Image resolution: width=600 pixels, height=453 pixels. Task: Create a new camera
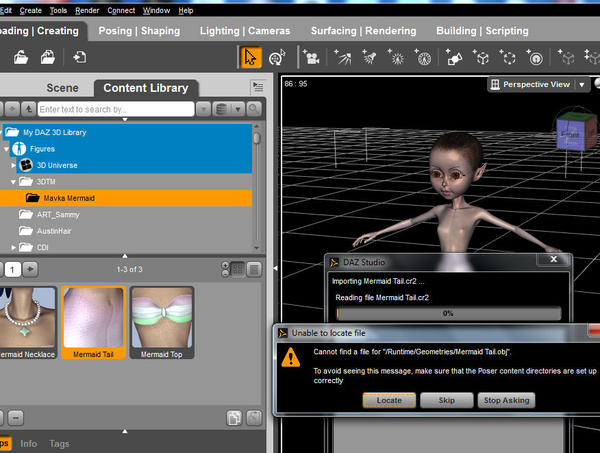311,58
